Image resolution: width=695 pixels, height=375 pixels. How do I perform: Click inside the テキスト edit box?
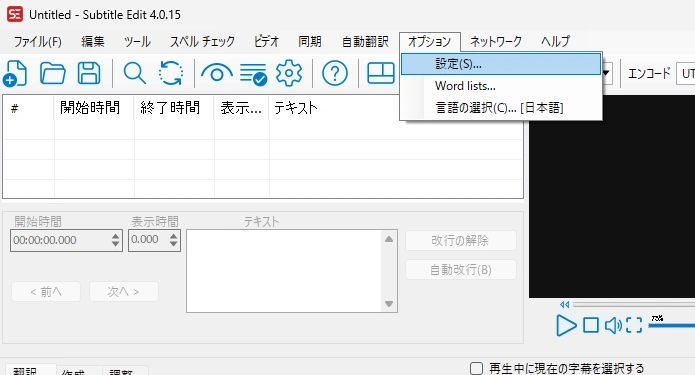click(284, 271)
